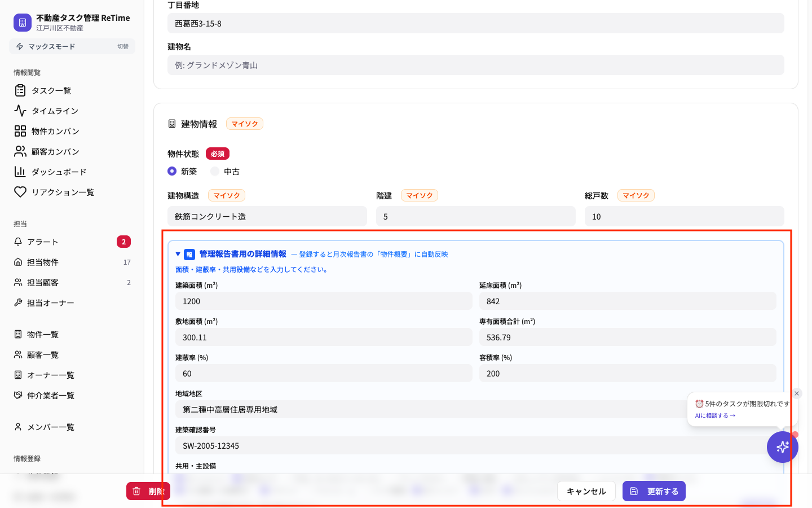
Task: Click the 建蔽率 input field
Action: click(324, 373)
